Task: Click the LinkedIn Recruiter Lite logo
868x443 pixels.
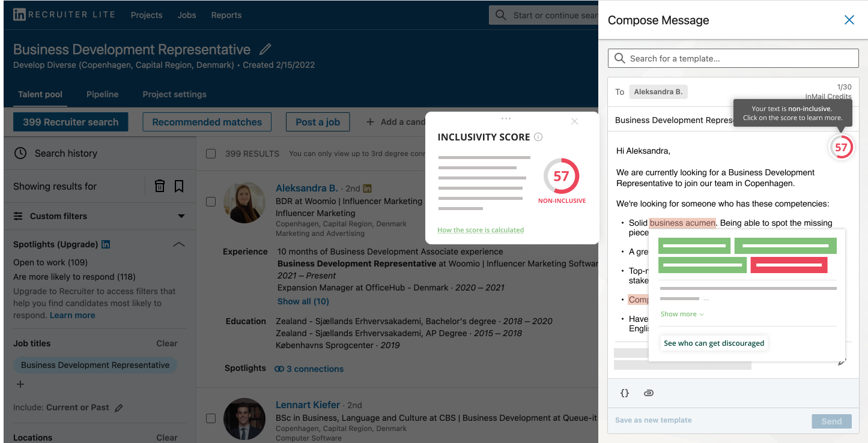Action: 64,15
